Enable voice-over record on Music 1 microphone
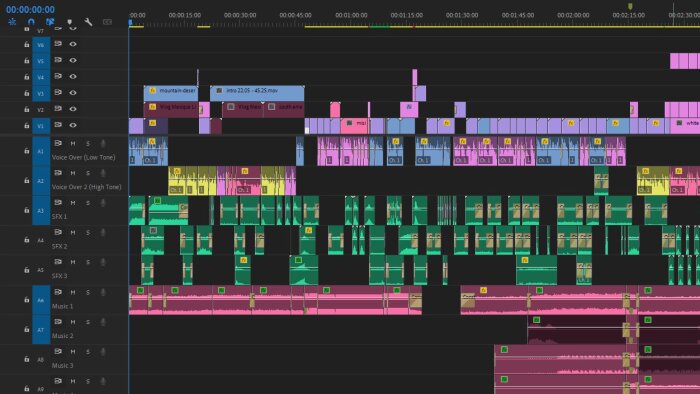Image resolution: width=700 pixels, height=394 pixels. pos(103,292)
